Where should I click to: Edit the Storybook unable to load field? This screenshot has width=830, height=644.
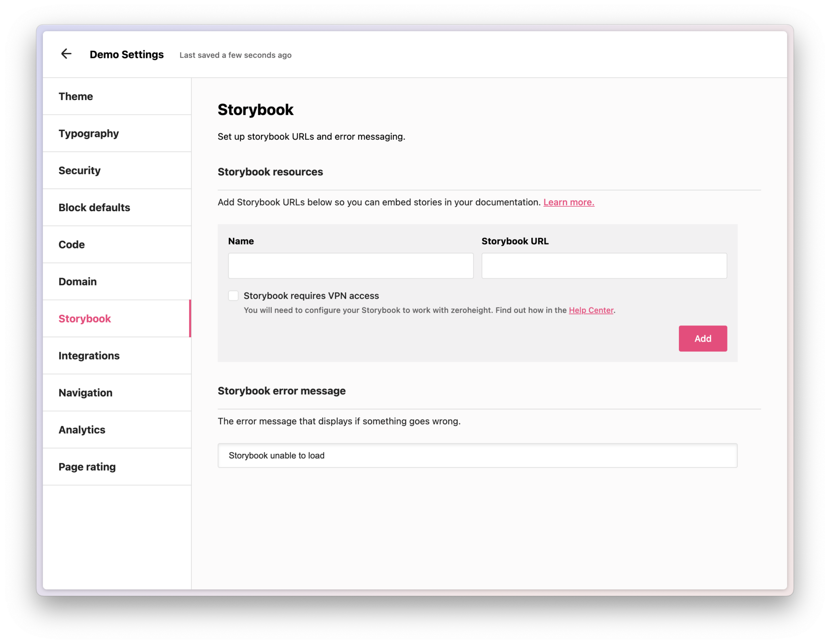pyautogui.click(x=477, y=456)
